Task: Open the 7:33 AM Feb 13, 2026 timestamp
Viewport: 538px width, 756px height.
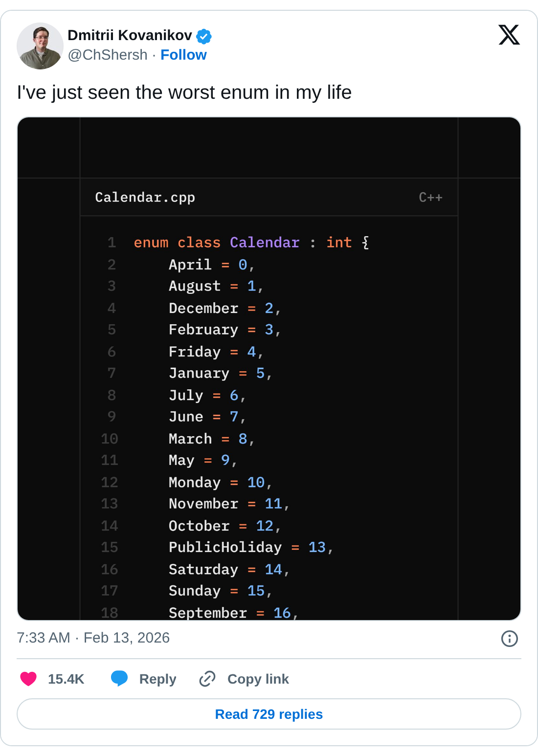Action: (x=93, y=638)
